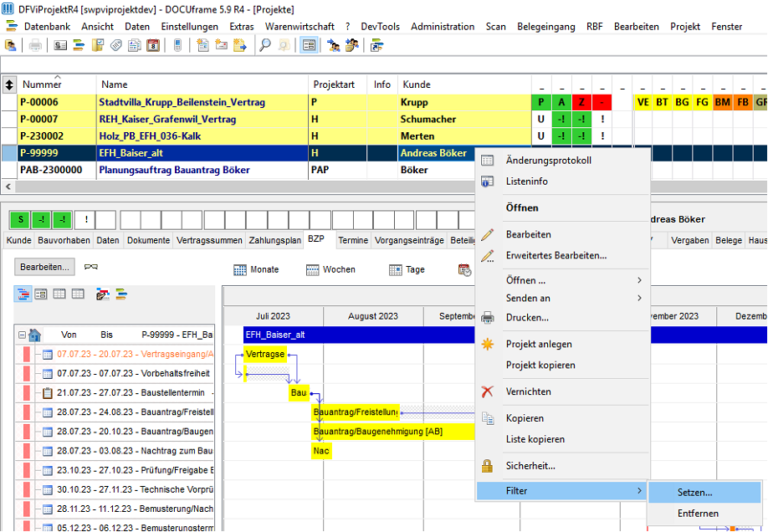Open the Dokumente tab
The image size is (768, 532).
pyautogui.click(x=148, y=241)
